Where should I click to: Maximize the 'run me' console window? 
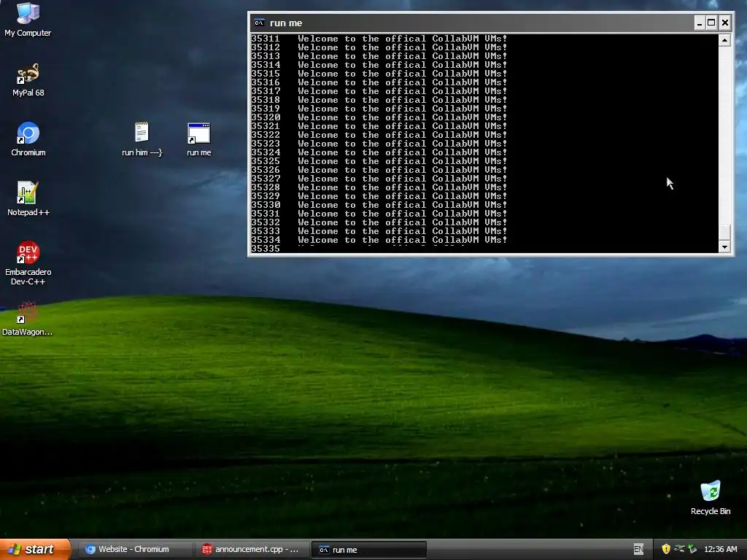(x=711, y=23)
